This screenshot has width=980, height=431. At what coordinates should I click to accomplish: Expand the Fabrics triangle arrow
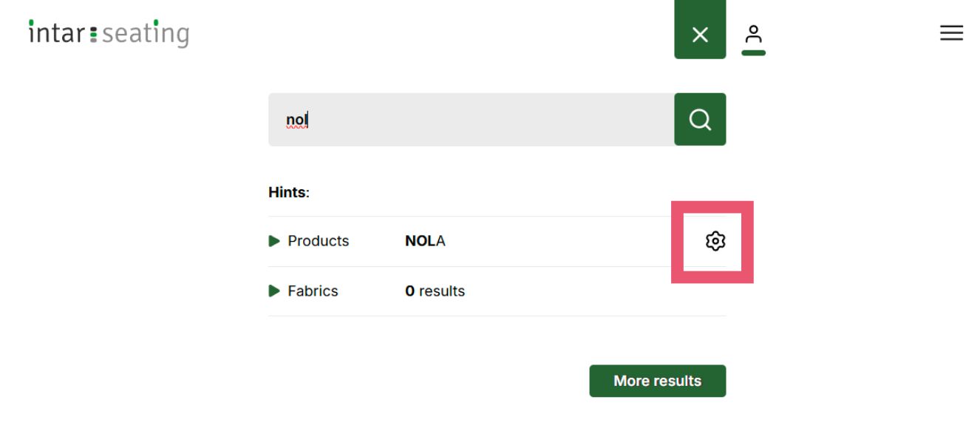pyautogui.click(x=274, y=291)
